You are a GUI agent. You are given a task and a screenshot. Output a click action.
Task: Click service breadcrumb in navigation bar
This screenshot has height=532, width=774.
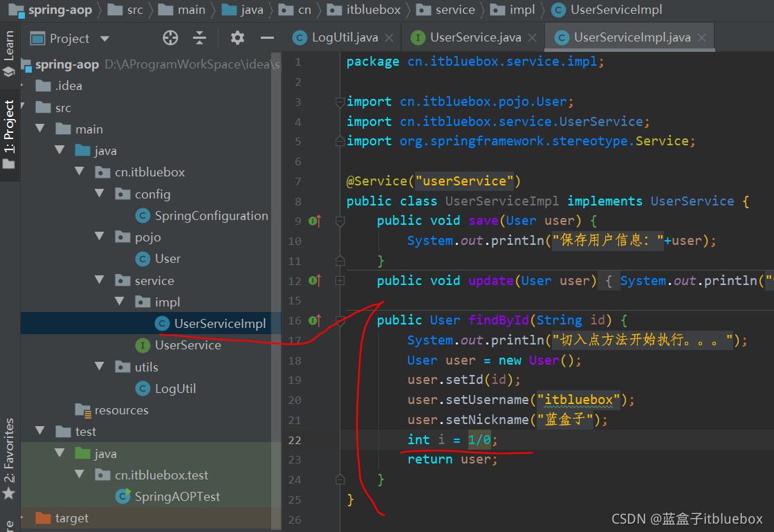click(445, 10)
